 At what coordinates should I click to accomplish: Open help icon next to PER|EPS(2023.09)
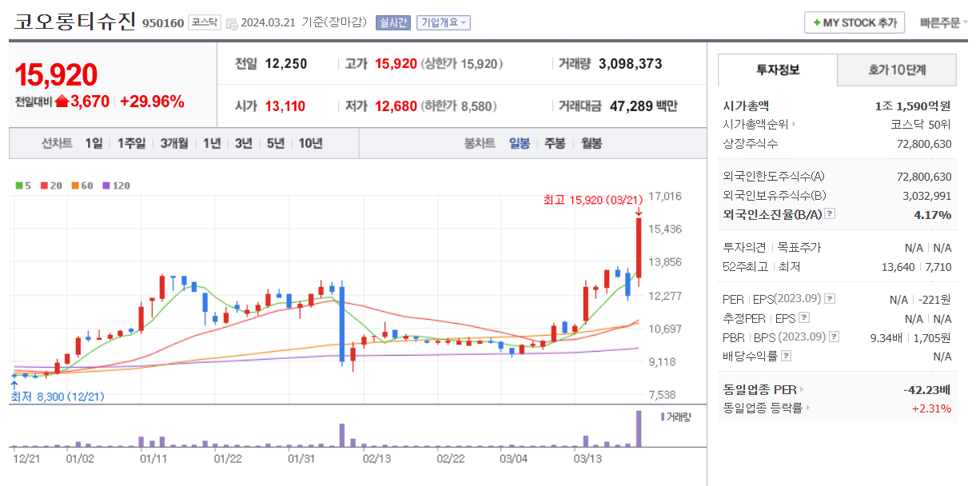(x=830, y=299)
